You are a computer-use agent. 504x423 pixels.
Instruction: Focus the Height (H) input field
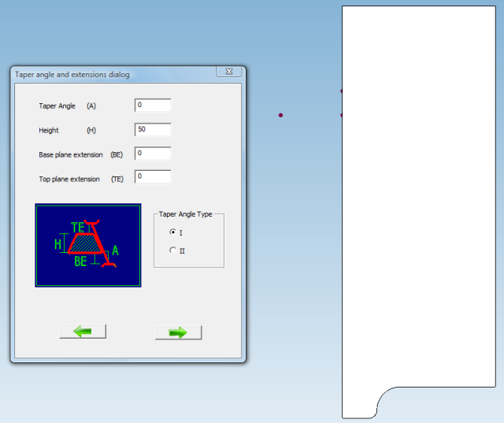pyautogui.click(x=153, y=130)
